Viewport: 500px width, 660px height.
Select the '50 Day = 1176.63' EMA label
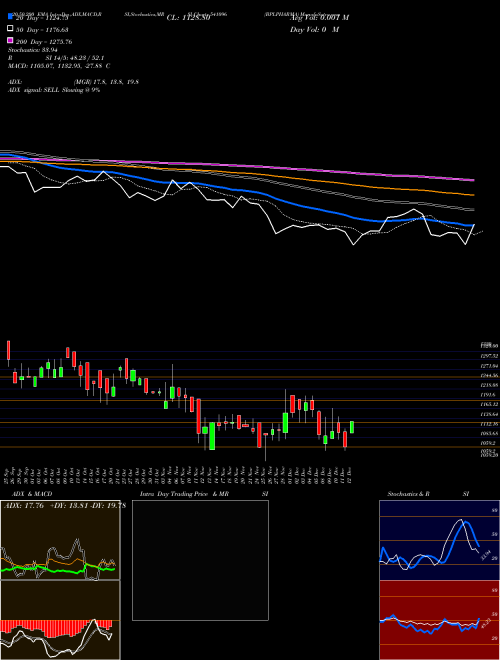[42, 30]
